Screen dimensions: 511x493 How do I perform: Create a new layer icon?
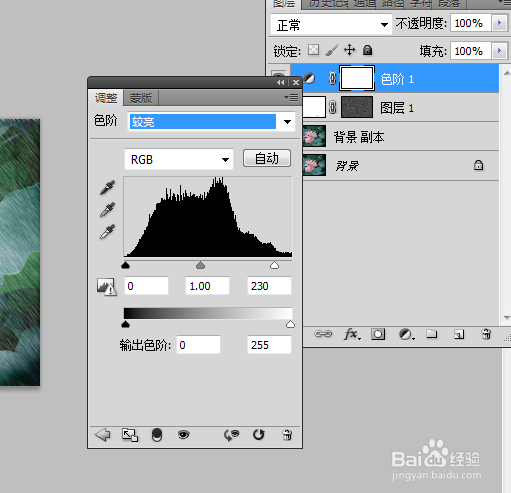(459, 334)
